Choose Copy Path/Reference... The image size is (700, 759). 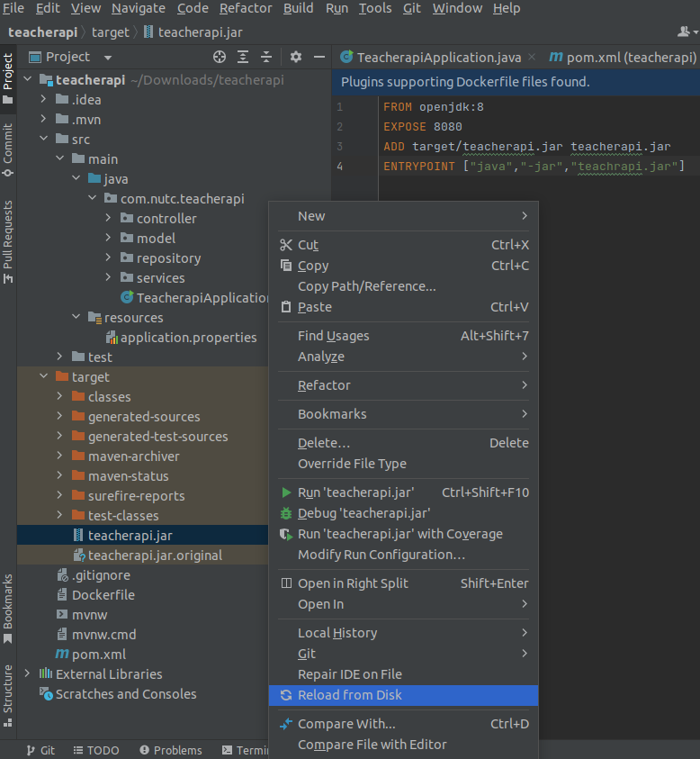(x=403, y=286)
